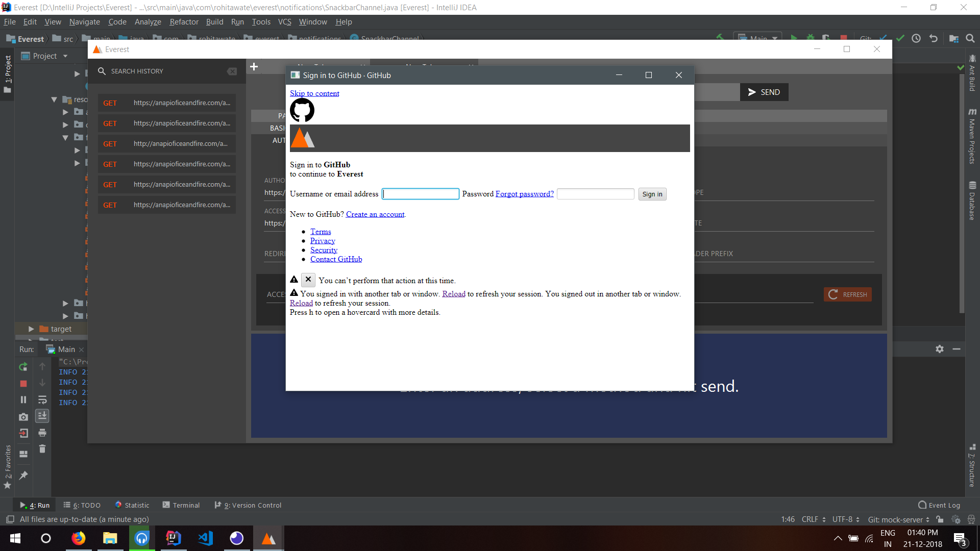This screenshot has width=980, height=551.
Task: Open the Forgot password link
Action: point(524,194)
